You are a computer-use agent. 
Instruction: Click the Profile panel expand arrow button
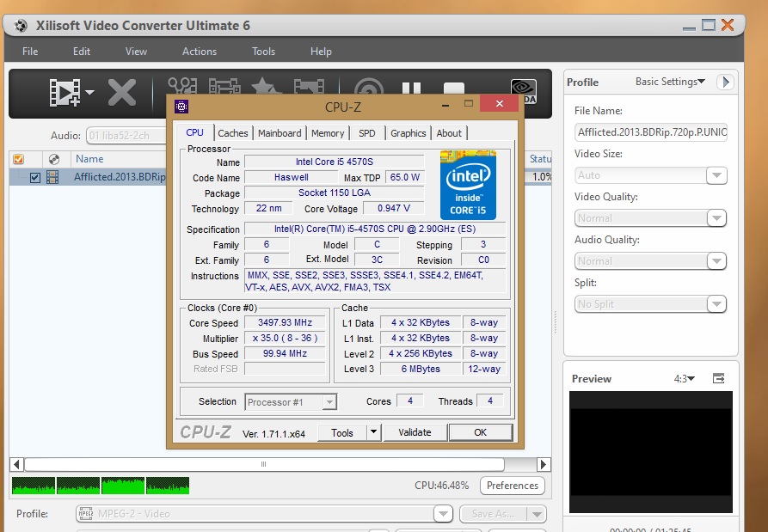click(x=725, y=82)
